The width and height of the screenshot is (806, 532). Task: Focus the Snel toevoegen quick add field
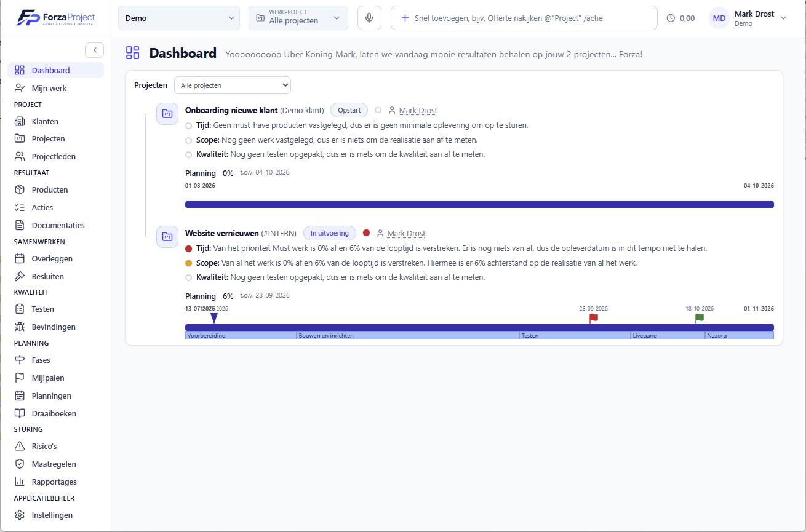[x=524, y=18]
